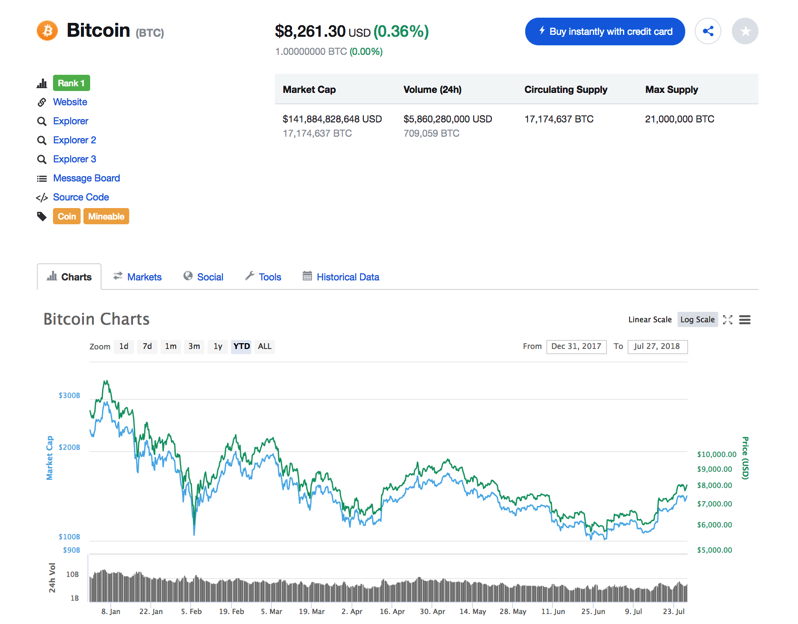
Task: Visit the Bitcoin Website link
Action: click(70, 102)
